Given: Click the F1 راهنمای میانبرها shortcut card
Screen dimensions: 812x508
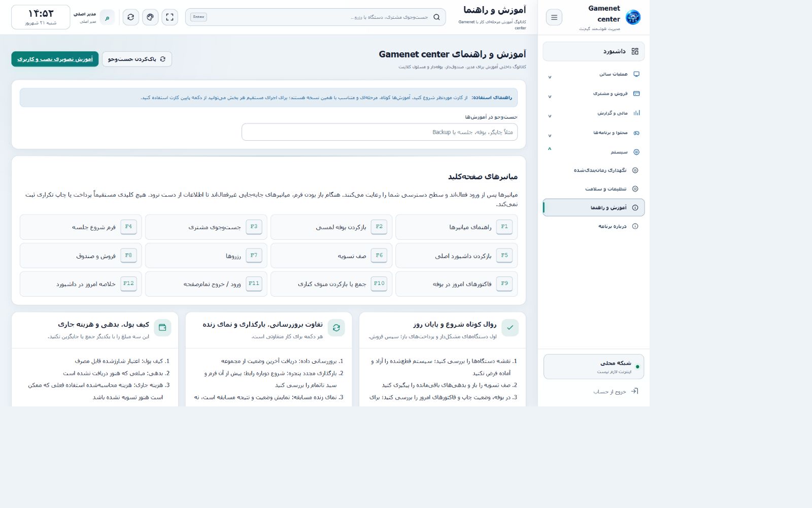Looking at the screenshot, I should pyautogui.click(x=457, y=227).
